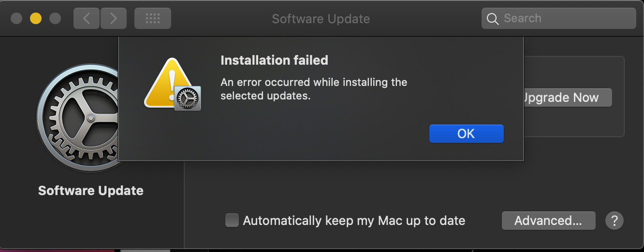The image size is (644, 252).
Task: Click the magnifying glass search icon
Action: [493, 19]
